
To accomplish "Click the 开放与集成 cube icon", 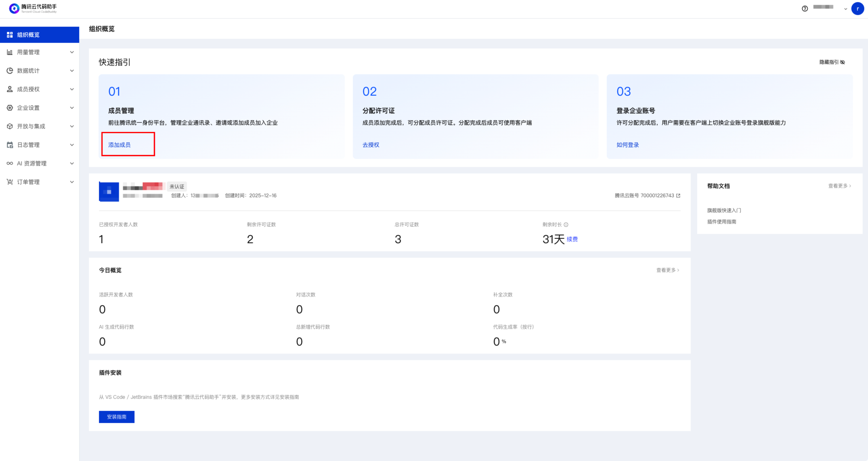I will point(10,126).
